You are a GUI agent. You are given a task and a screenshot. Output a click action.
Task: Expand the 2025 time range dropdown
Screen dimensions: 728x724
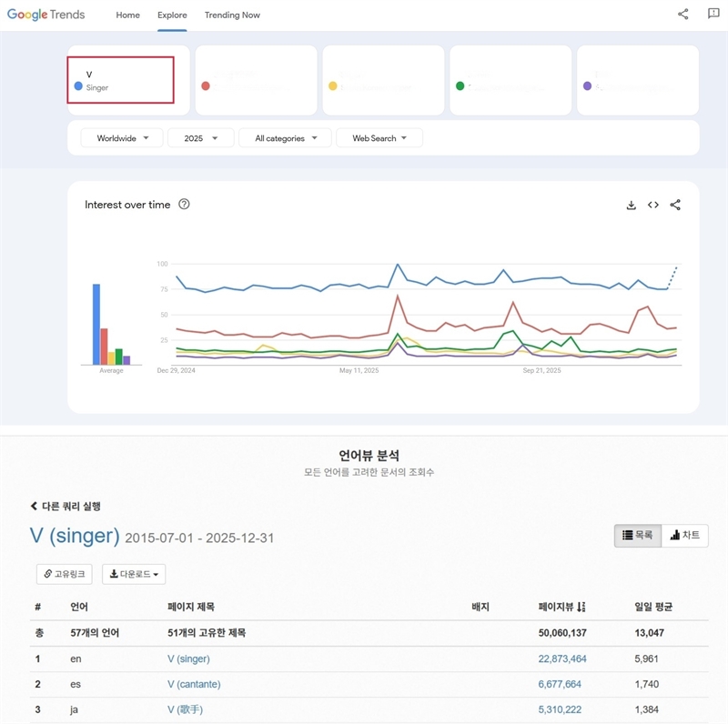[200, 138]
